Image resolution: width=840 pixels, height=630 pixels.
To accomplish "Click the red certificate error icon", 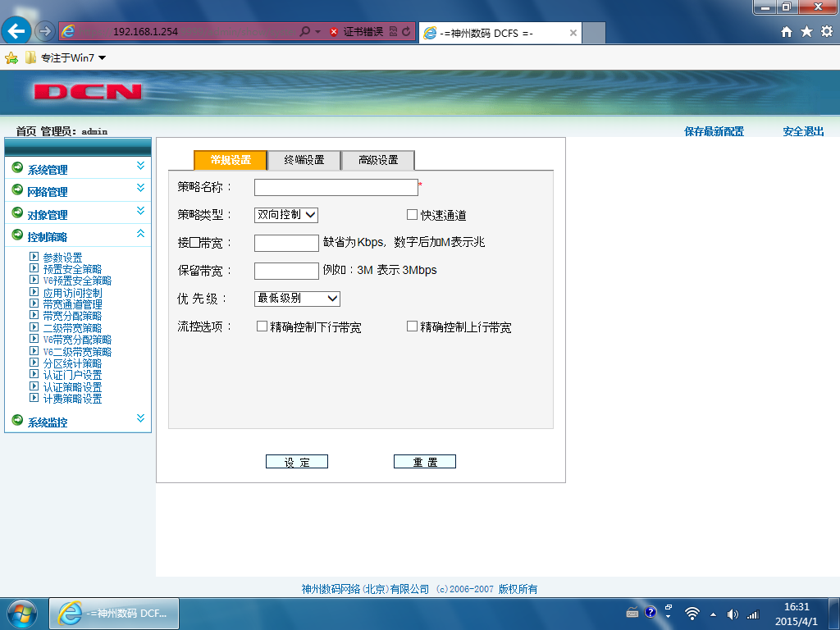I will point(334,32).
